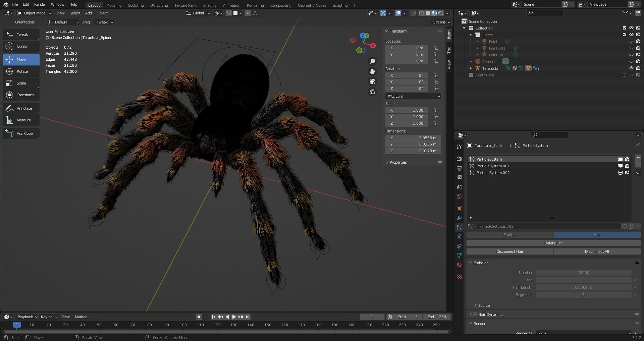The width and height of the screenshot is (644, 341).
Task: Select the Transform tool
Action: tap(21, 95)
